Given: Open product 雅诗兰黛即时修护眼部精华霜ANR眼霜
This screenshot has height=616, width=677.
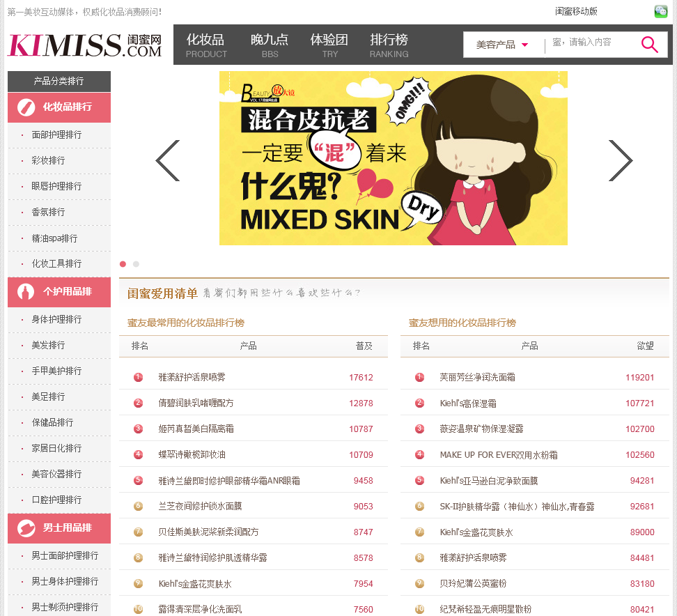Looking at the screenshot, I should [x=229, y=480].
